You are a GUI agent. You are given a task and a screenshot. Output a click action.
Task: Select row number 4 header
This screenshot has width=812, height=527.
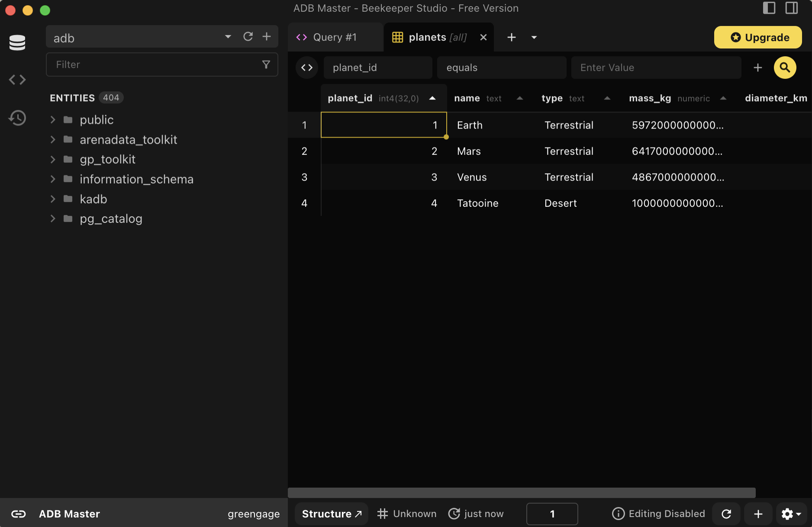[304, 203]
